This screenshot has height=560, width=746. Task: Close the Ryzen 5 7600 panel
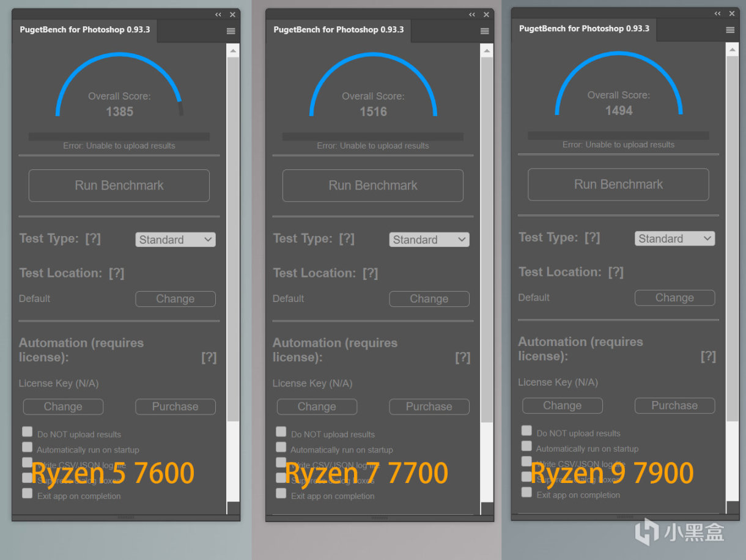233,15
